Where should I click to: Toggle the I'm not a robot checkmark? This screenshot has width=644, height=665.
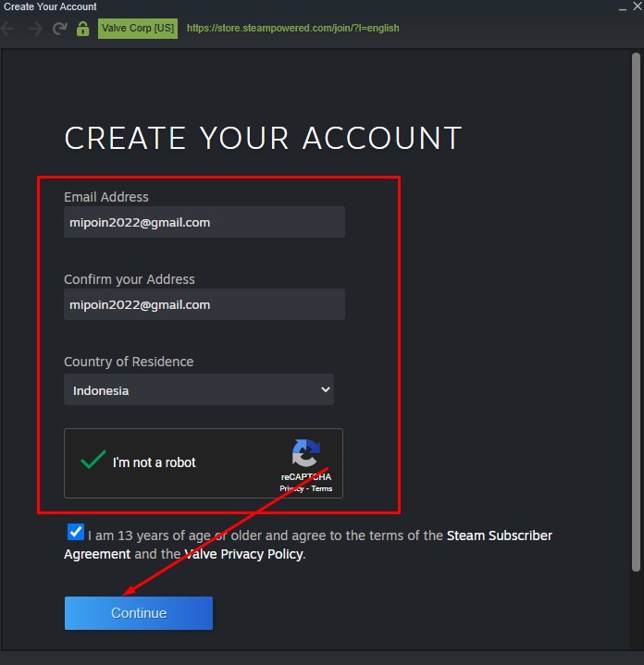(93, 462)
